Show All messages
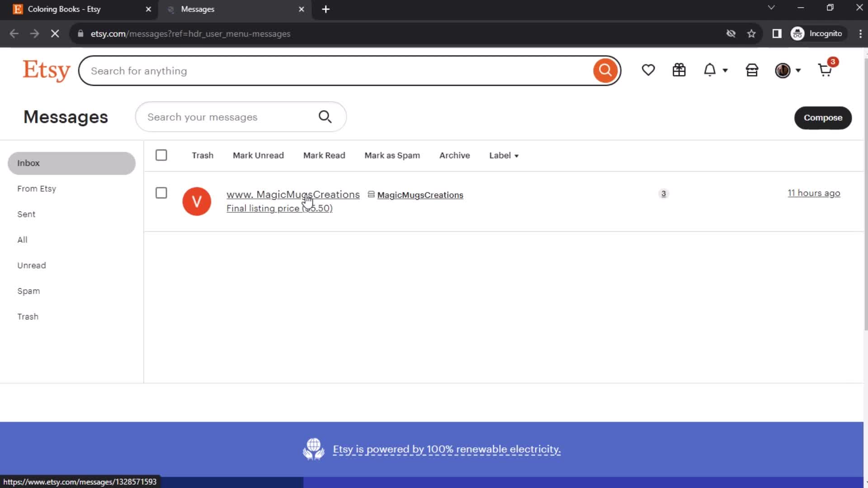868x488 pixels. (22, 240)
